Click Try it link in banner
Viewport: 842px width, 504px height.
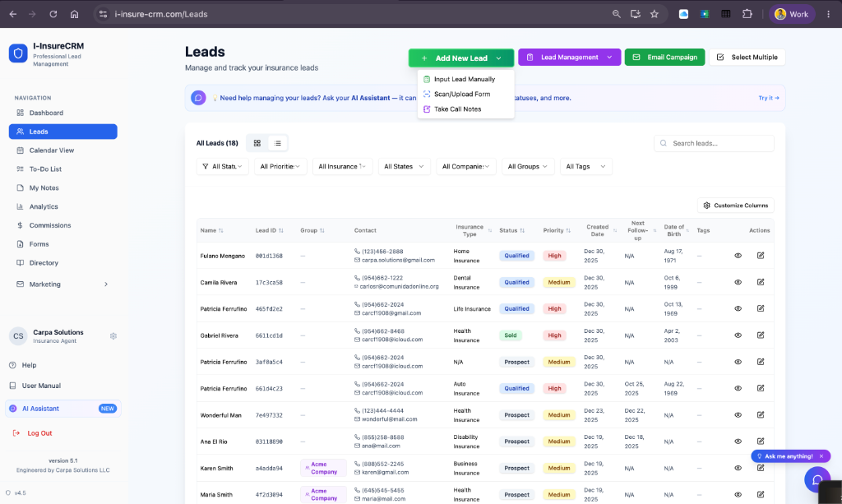coord(769,98)
